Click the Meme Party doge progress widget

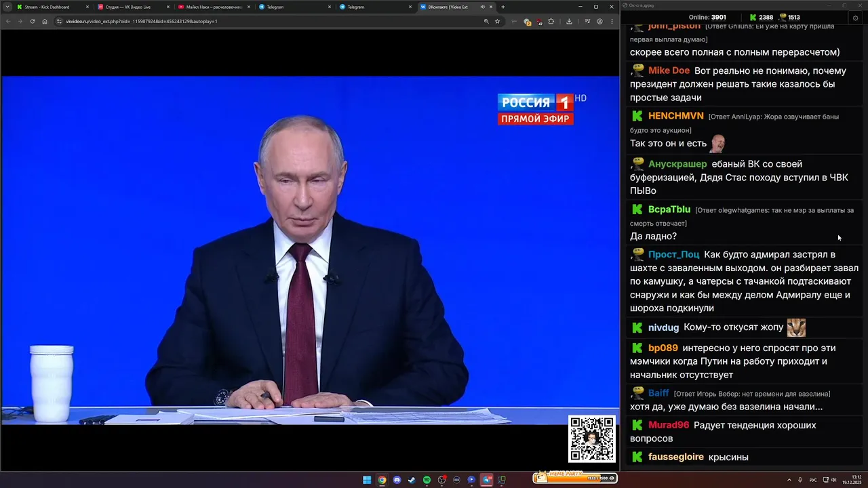[x=575, y=477]
